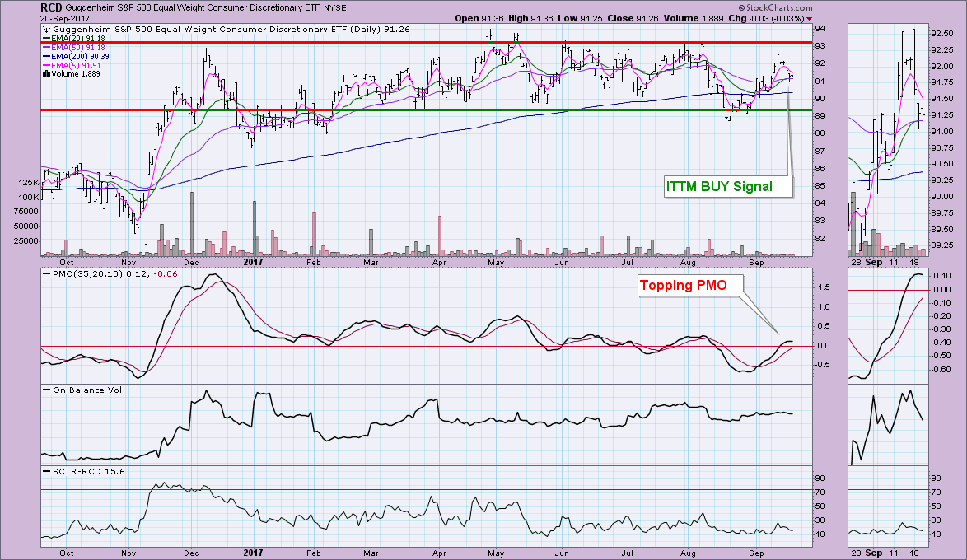Click the ITTM BUY Signal annotation box
The height and width of the screenshot is (560, 967).
click(727, 186)
